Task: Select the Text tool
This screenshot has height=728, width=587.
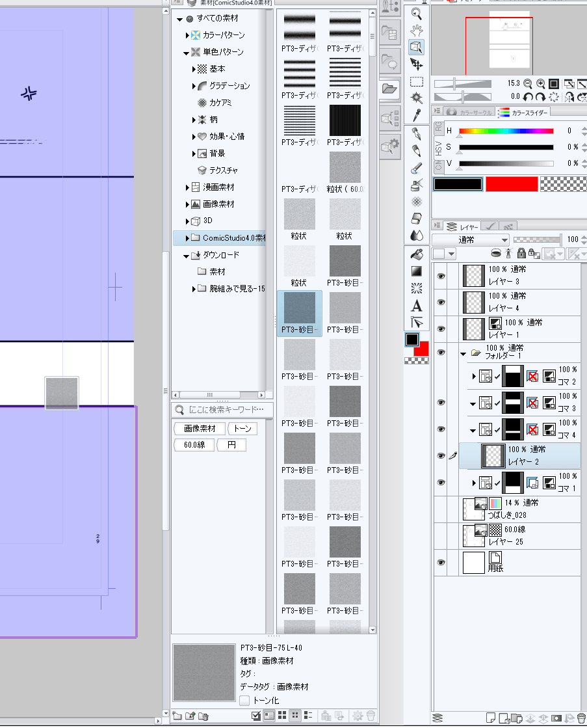Action: (x=417, y=305)
